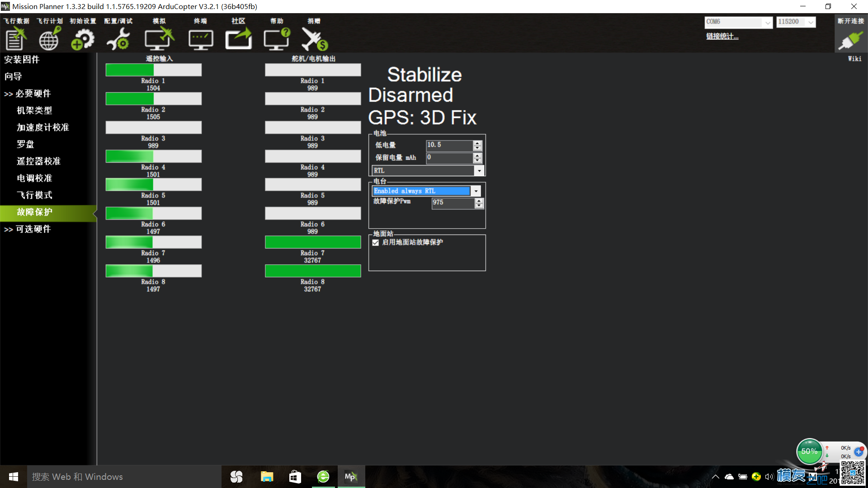Viewport: 868px width, 488px height.
Task: Click the 保留电量 mAh input field
Action: 449,158
